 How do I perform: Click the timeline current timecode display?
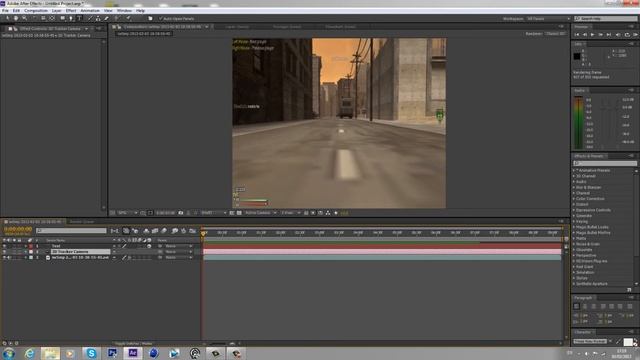point(18,229)
